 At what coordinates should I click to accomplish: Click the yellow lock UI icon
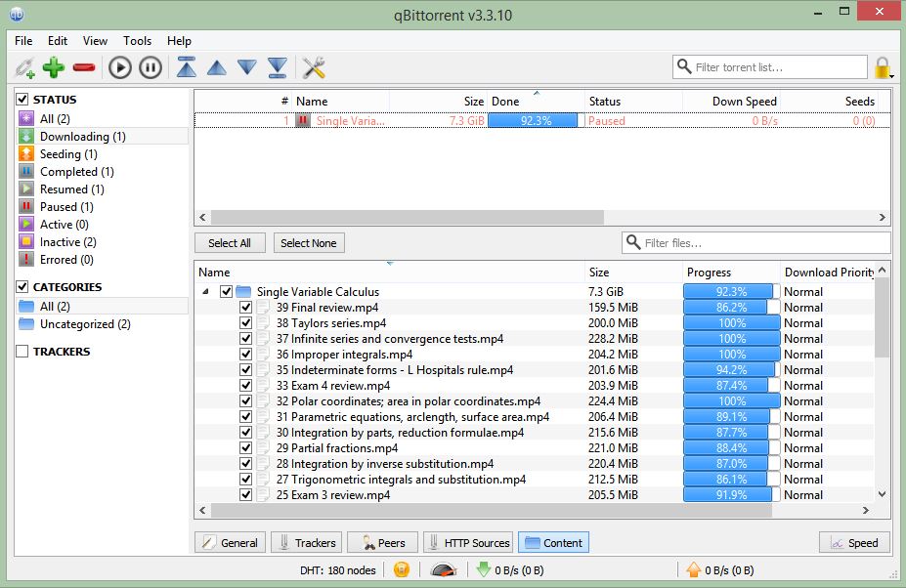coord(883,67)
